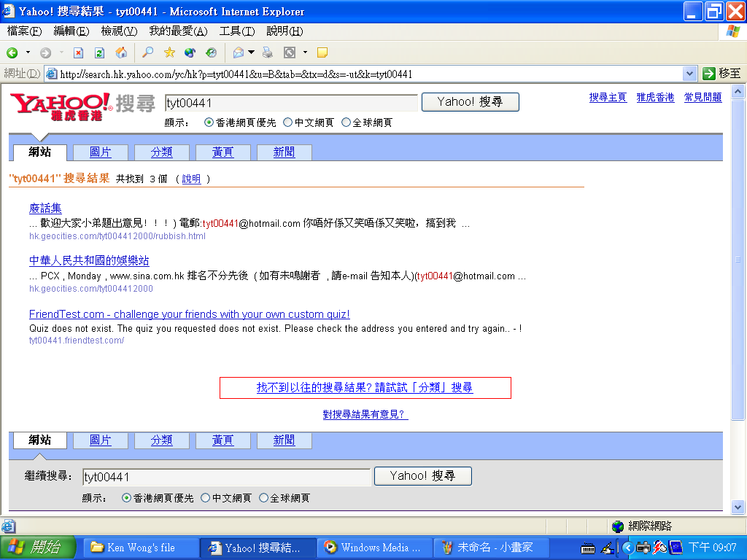The width and height of the screenshot is (747, 560).
Task: Expand hidden tray icons with the arrow
Action: click(628, 548)
